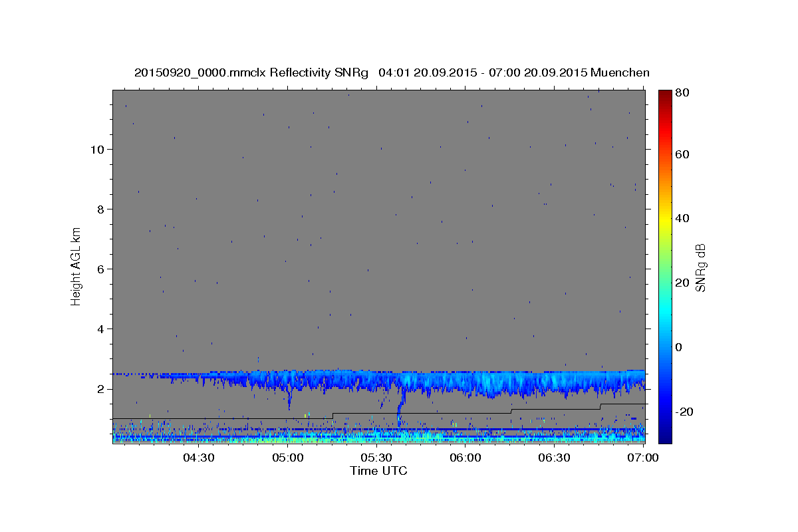
Task: Click the 07:00 time tick label
Action: (643, 458)
